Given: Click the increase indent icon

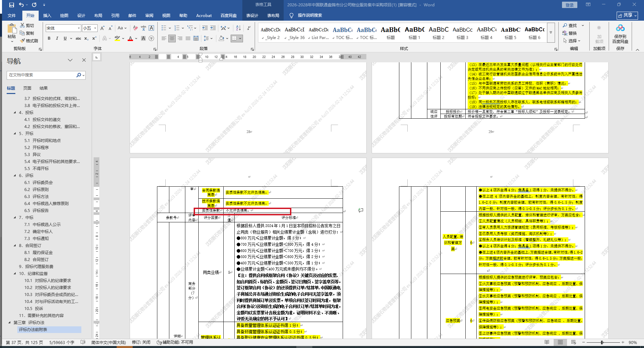Looking at the screenshot, I should click(213, 28).
